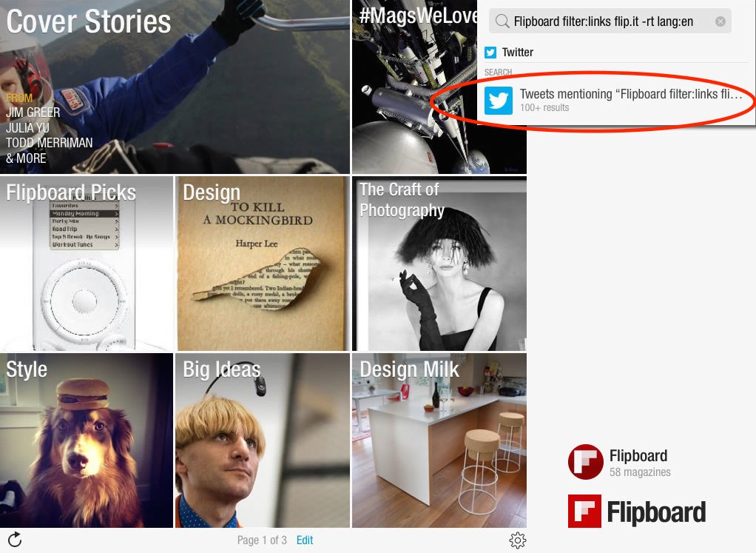Open the Cover Stories tile
Screen dimensions: 756x553
pos(175,87)
